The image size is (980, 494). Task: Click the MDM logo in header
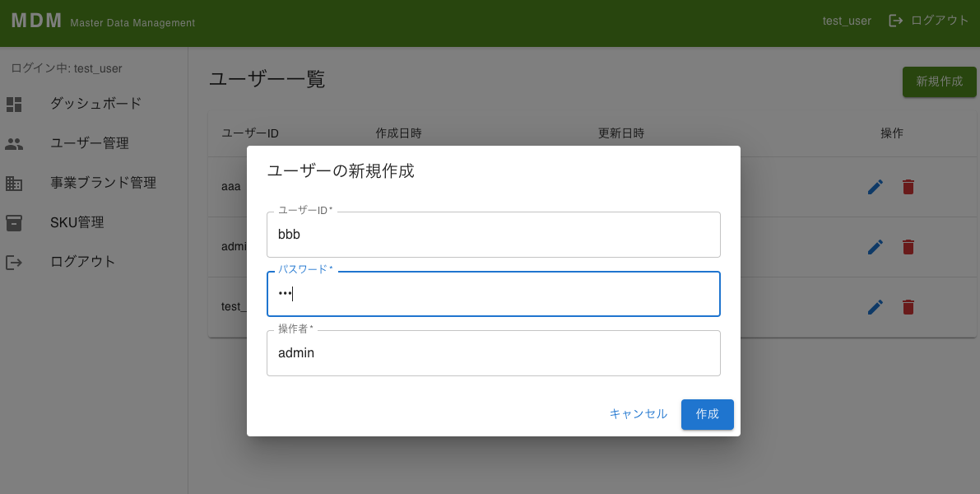click(37, 21)
